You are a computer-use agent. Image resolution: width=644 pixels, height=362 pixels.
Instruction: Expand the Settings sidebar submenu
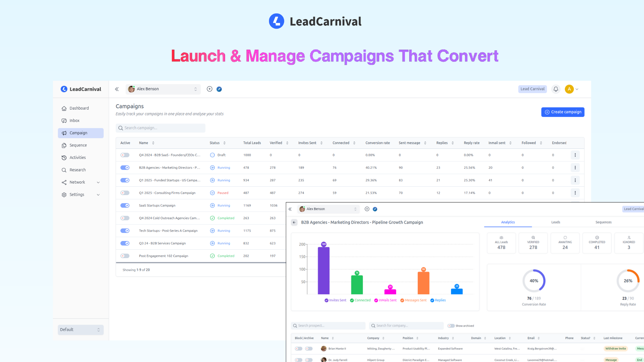[x=98, y=195]
